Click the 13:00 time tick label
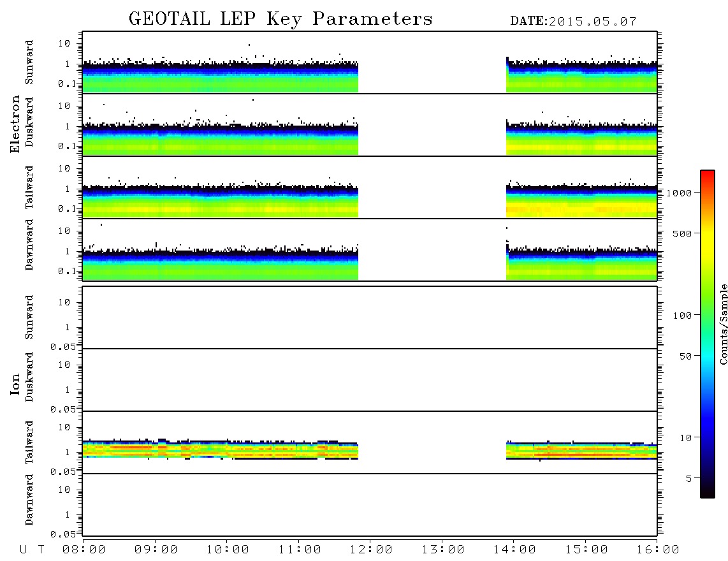The width and height of the screenshot is (728, 561). [443, 550]
